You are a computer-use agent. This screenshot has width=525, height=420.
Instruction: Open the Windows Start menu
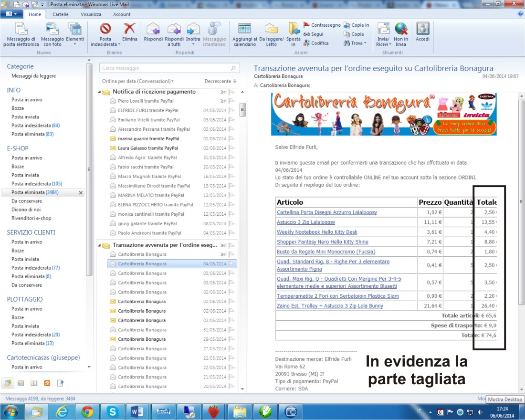[11, 411]
